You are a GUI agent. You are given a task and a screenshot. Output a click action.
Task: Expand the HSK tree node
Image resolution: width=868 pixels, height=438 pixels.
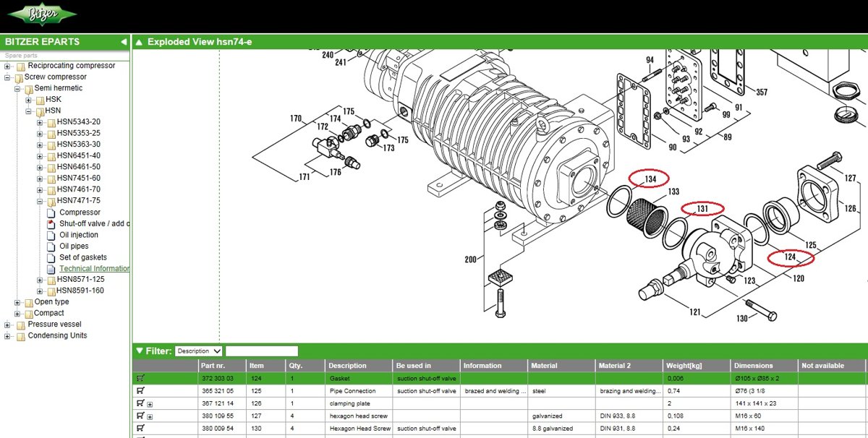pyautogui.click(x=29, y=100)
